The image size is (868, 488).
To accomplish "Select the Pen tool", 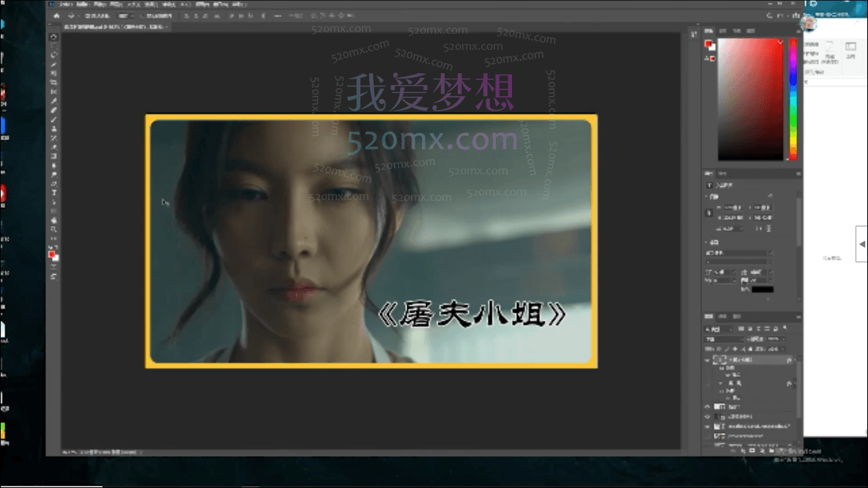I will [x=53, y=183].
